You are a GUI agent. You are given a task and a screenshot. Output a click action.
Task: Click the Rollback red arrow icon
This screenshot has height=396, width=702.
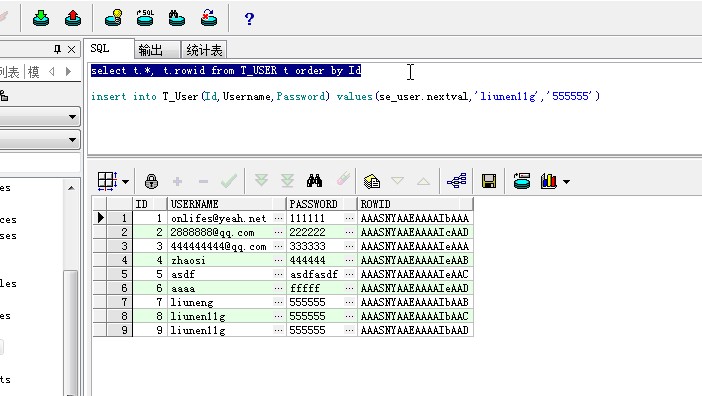73,18
